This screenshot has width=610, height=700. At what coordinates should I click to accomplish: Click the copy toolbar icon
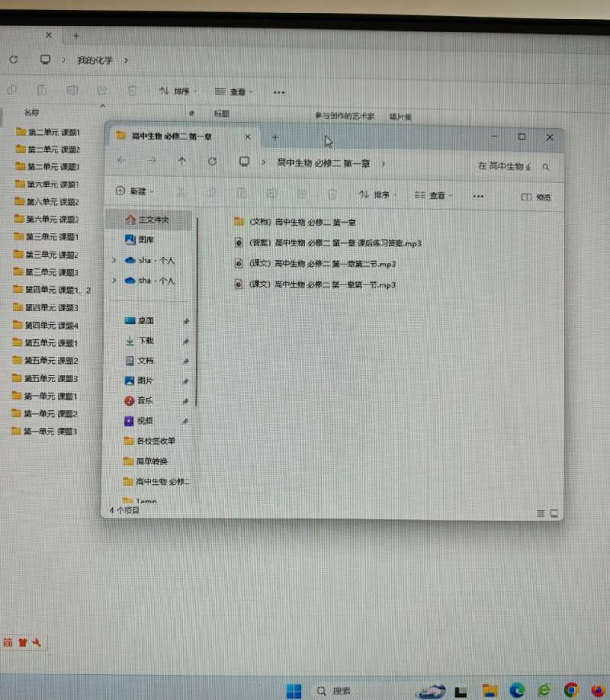pos(211,192)
